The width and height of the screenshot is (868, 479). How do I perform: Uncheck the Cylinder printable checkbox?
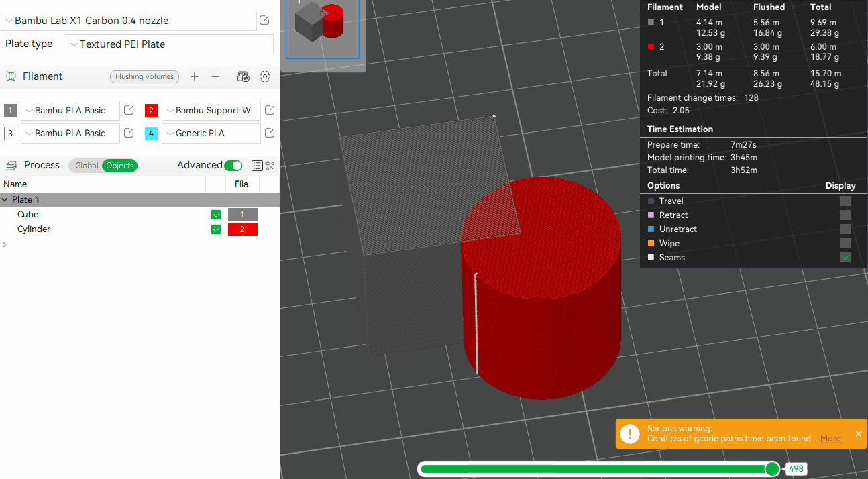click(216, 229)
